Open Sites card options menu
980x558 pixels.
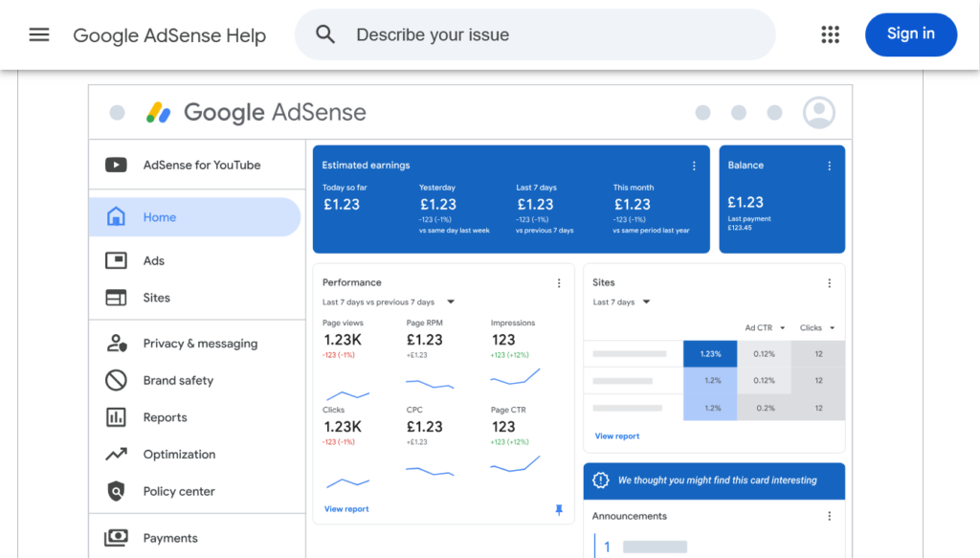point(830,283)
